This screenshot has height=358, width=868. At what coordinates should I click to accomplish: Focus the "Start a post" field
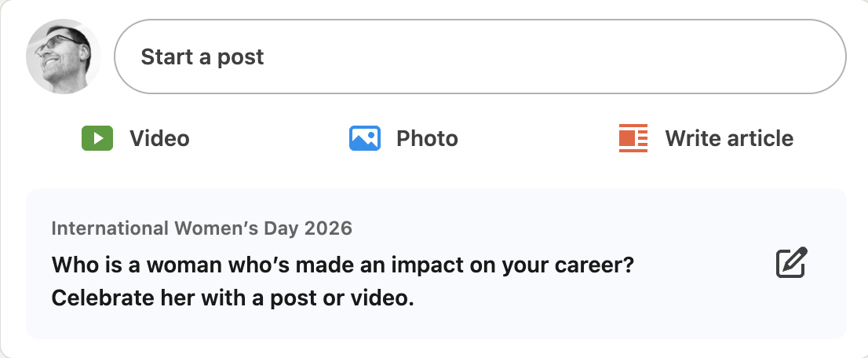pos(480,57)
